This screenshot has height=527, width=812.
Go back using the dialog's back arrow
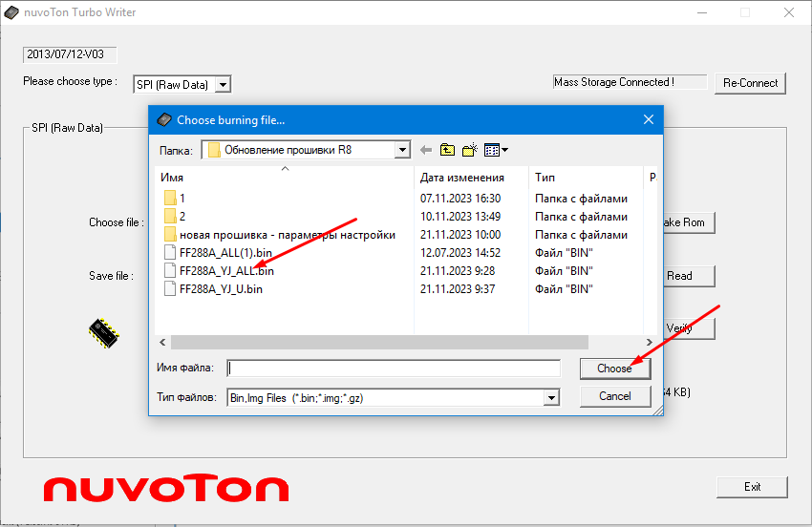(425, 150)
